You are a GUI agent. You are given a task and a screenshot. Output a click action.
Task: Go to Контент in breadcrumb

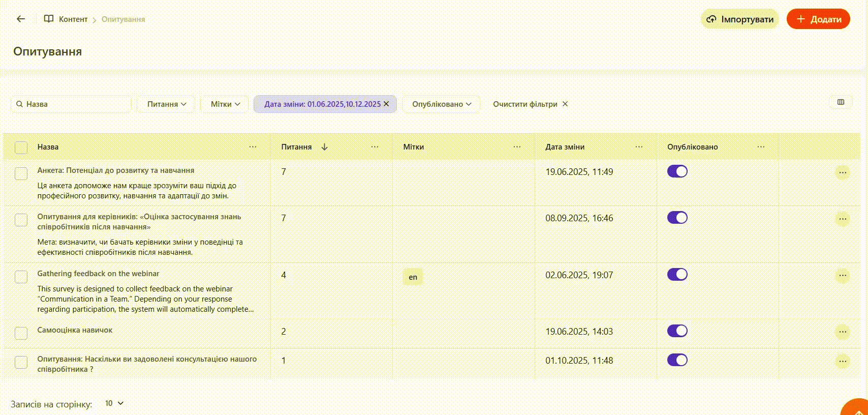pos(73,19)
